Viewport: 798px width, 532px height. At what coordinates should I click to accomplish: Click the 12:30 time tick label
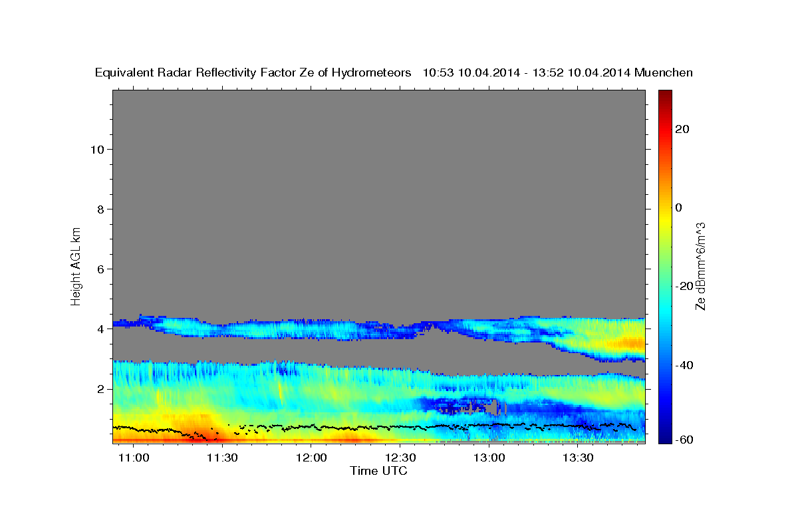tap(400, 459)
